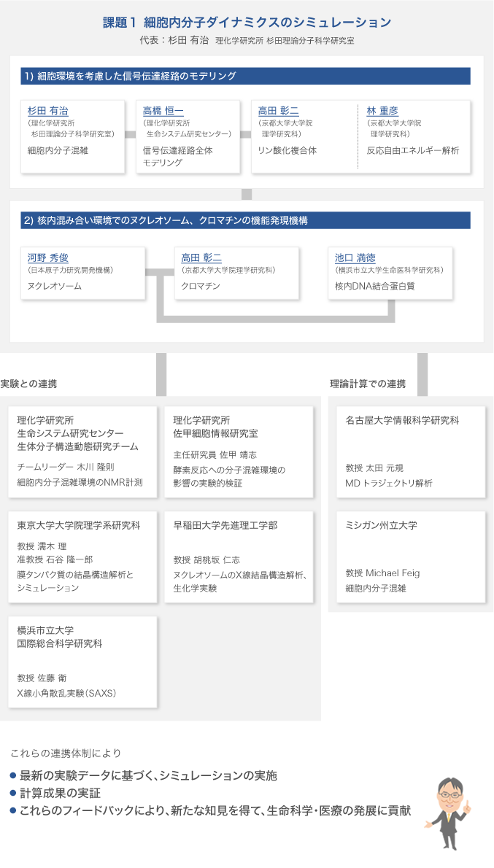Image resolution: width=494 pixels, height=868 pixels.
Task: Open 高田 彰二 link beside リン酸化複合体
Action: (x=278, y=112)
